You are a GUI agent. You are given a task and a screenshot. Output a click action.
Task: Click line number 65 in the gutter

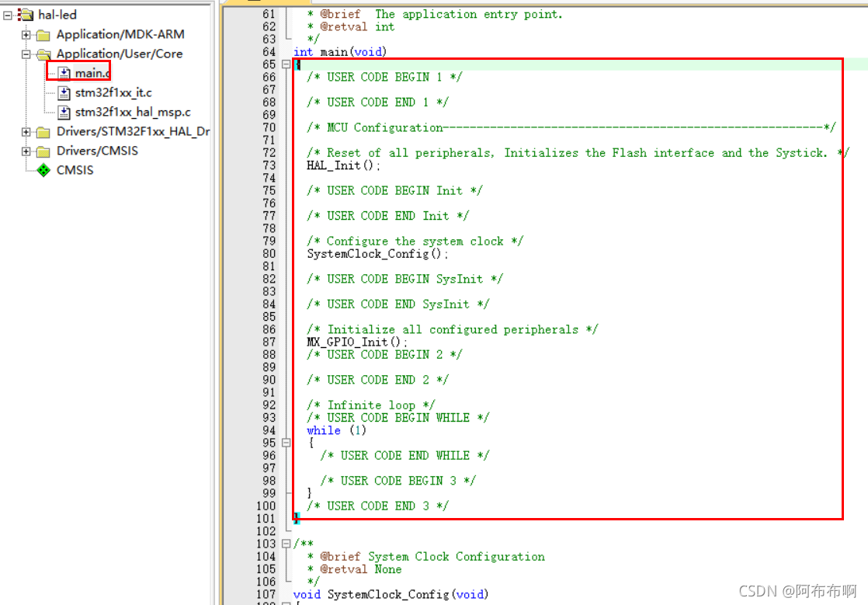click(x=269, y=64)
